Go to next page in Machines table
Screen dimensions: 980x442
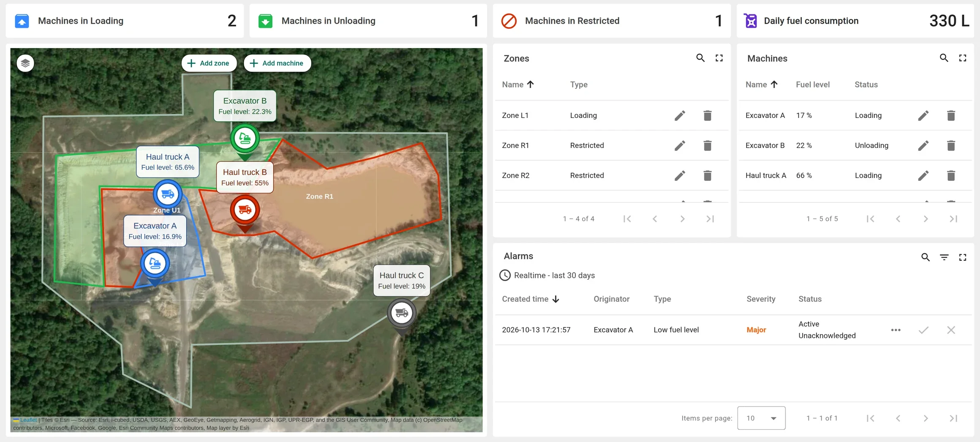point(926,219)
